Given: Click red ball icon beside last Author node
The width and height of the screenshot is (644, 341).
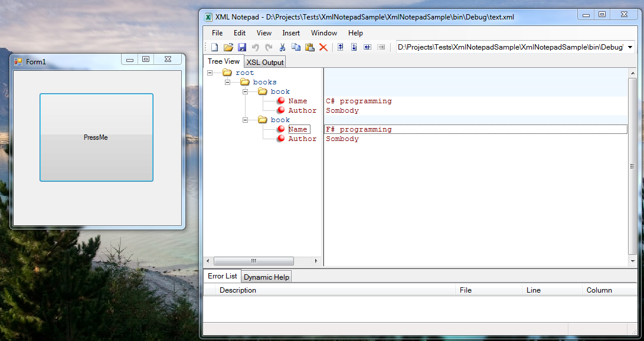Looking at the screenshot, I should tap(281, 138).
